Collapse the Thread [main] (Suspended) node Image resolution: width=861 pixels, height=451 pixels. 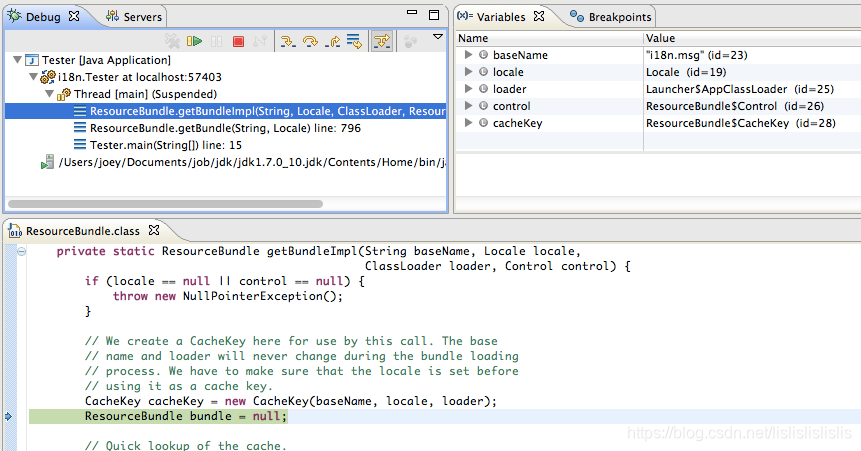[49, 93]
